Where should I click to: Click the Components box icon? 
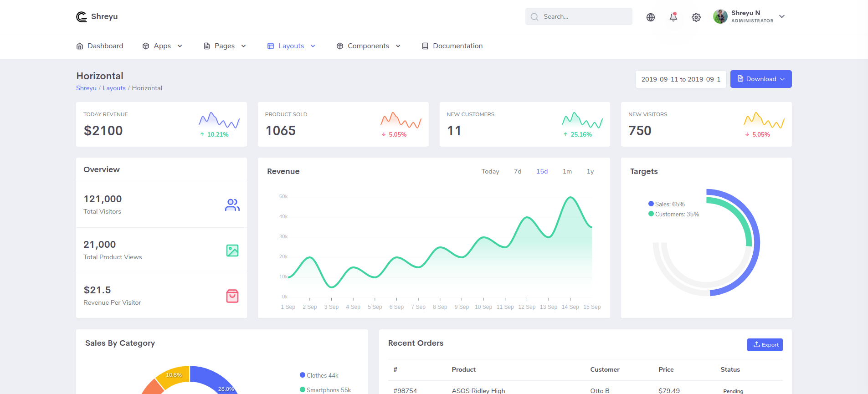tap(340, 46)
